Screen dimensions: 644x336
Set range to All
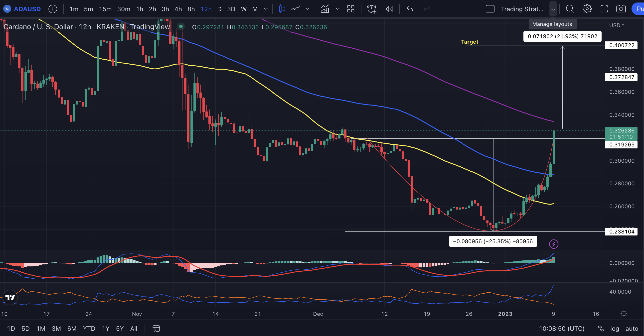pos(134,329)
